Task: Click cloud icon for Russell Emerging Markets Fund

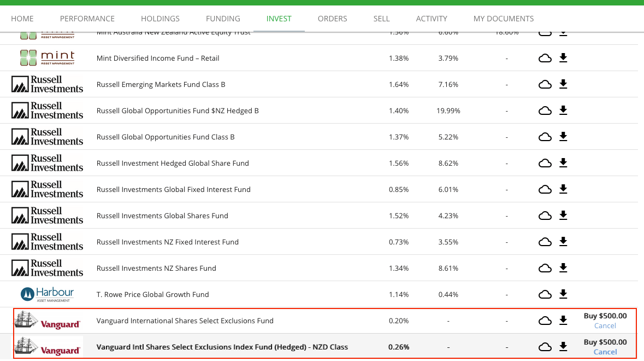Action: coord(545,84)
